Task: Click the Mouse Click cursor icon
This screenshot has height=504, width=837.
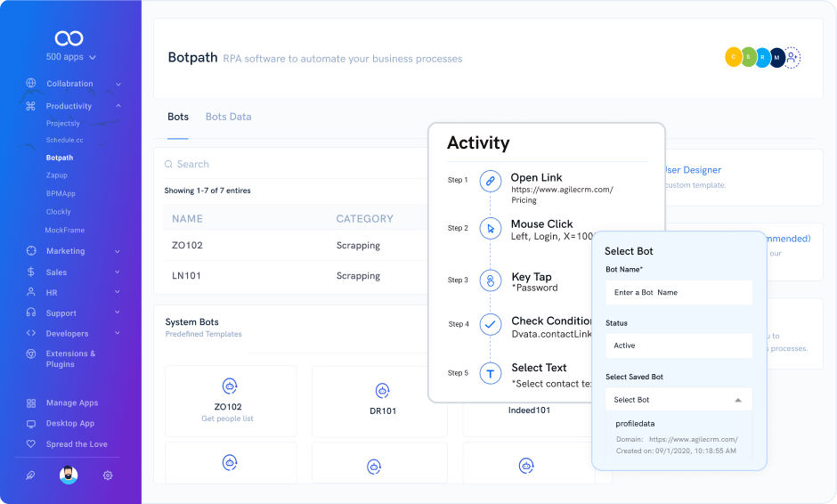Action: click(x=490, y=229)
